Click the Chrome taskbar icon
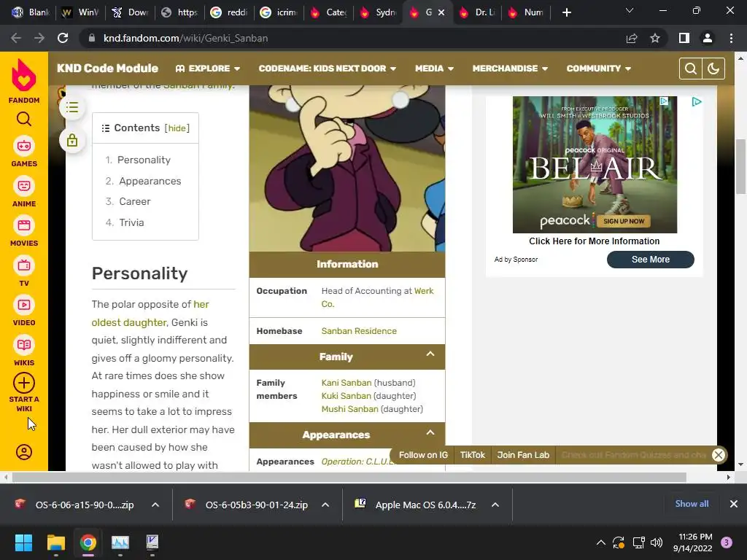Image resolution: width=747 pixels, height=560 pixels. coord(88,542)
